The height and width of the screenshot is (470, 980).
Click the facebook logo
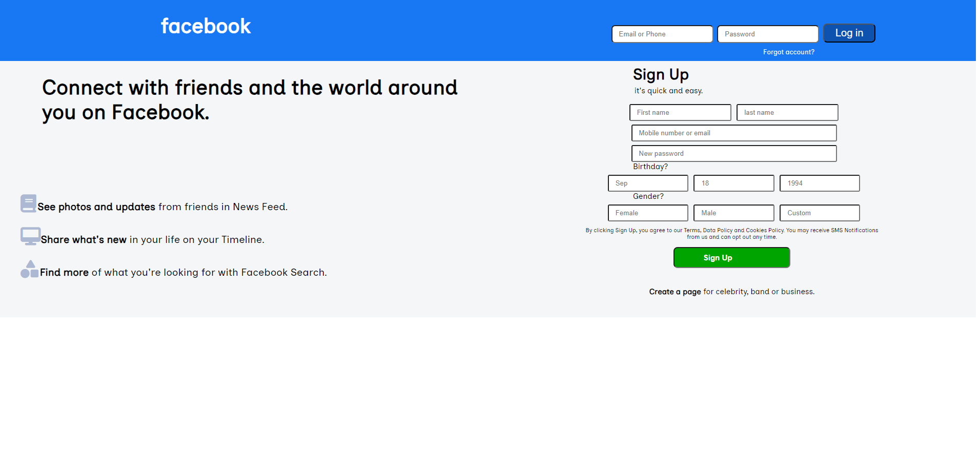(205, 26)
